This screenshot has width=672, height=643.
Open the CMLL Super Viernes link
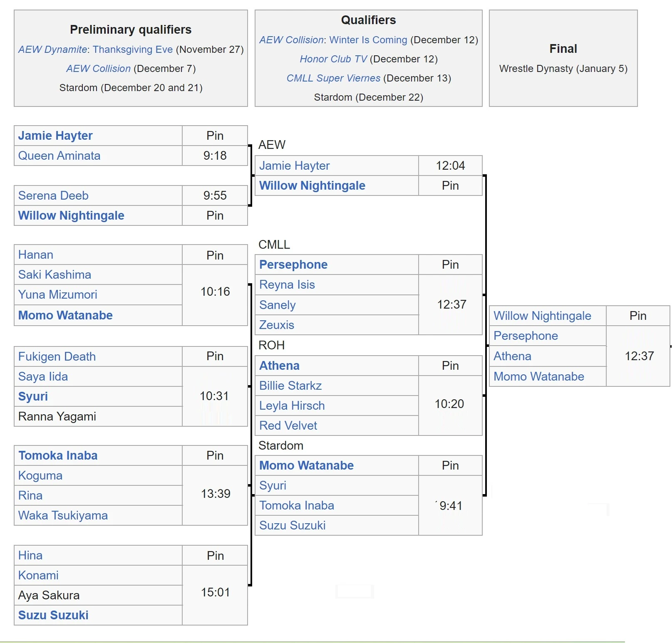click(333, 78)
